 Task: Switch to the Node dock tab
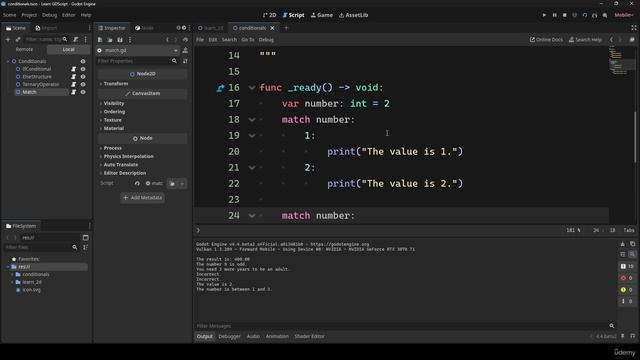144,28
